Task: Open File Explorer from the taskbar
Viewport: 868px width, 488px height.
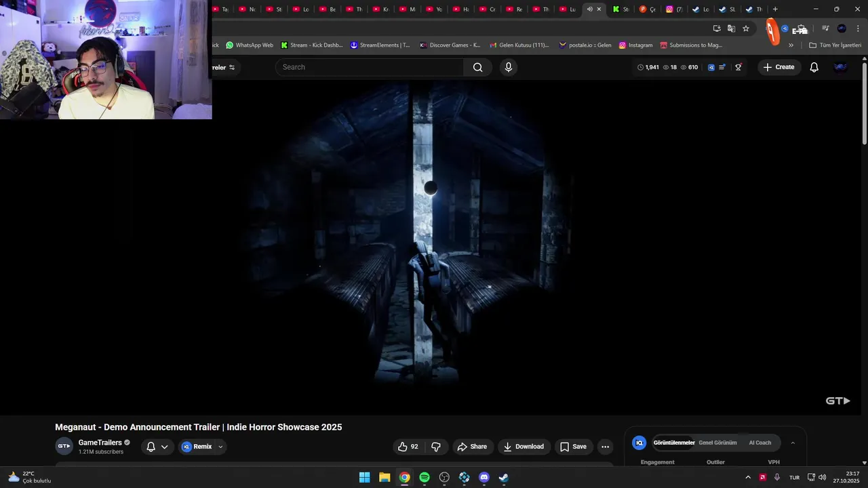Action: click(384, 477)
